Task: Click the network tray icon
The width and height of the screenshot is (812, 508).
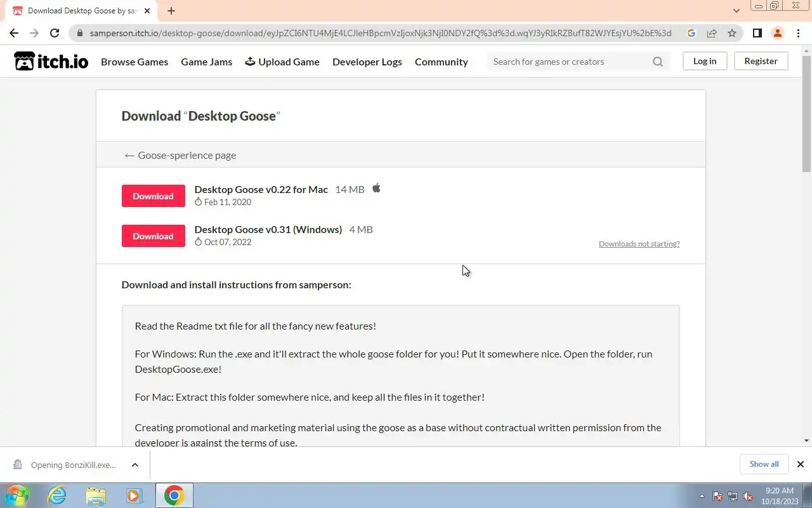Action: [x=733, y=496]
